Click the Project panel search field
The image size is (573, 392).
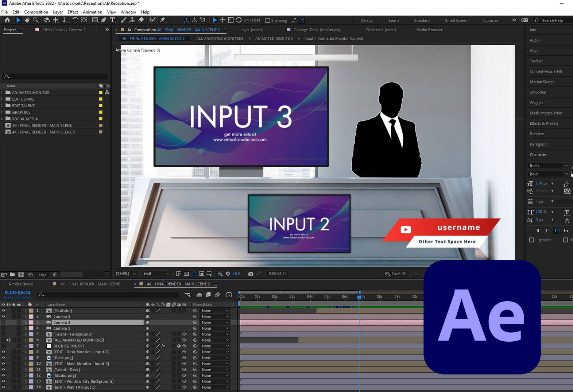[x=55, y=77]
